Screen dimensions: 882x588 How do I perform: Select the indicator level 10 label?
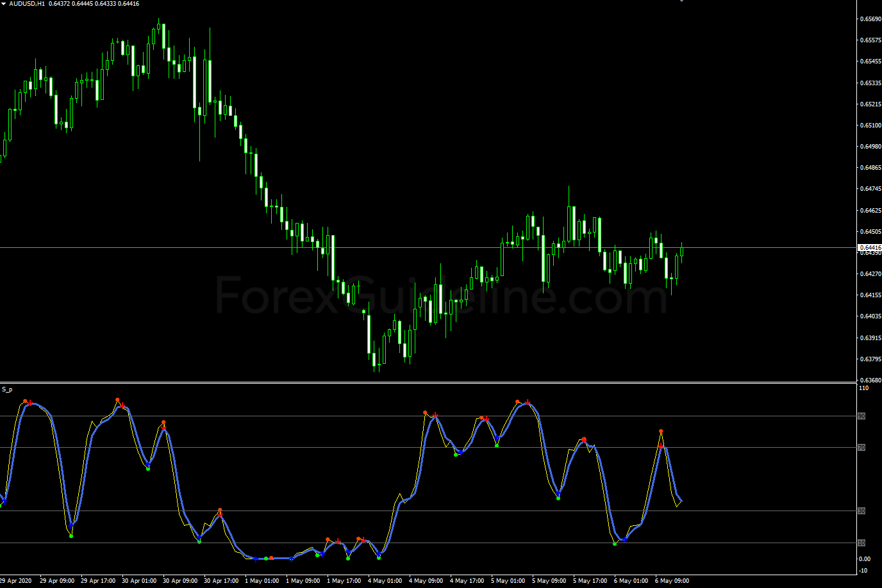pos(861,543)
